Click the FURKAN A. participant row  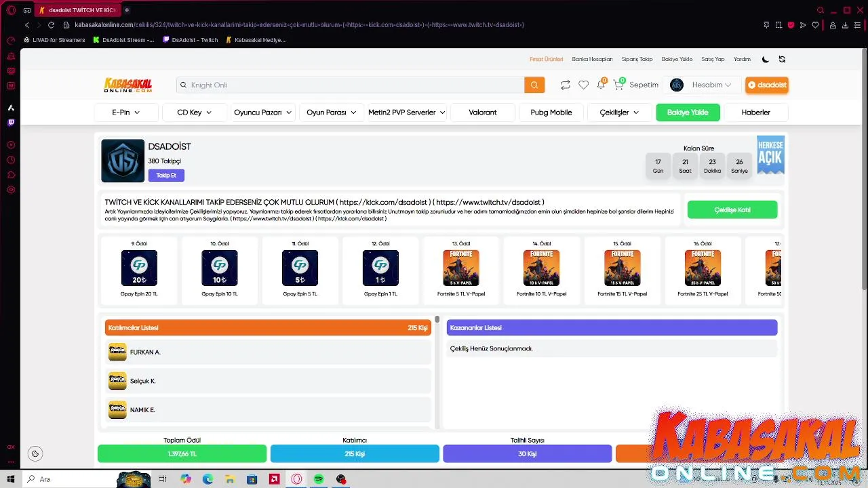pyautogui.click(x=269, y=352)
